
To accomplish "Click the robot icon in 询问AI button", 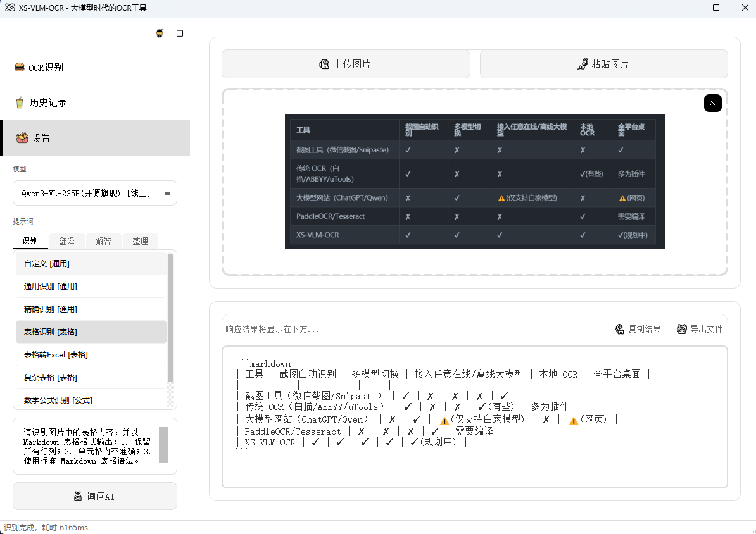I will (x=78, y=496).
